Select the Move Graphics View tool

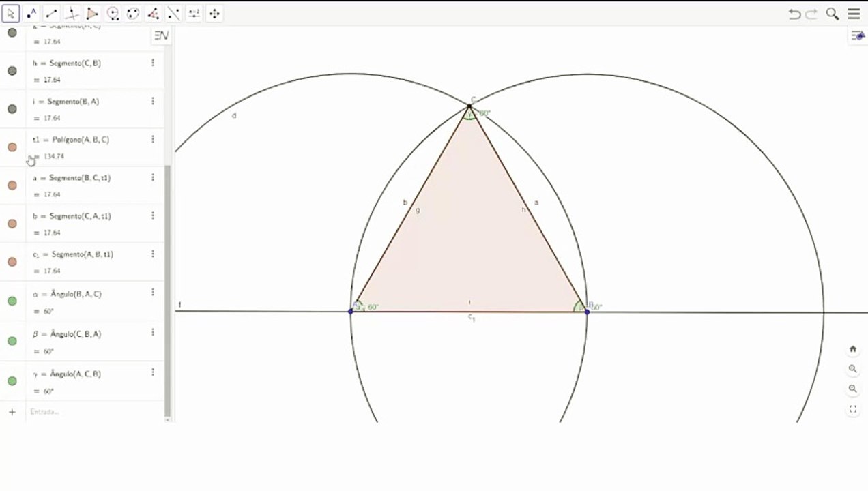click(x=215, y=14)
